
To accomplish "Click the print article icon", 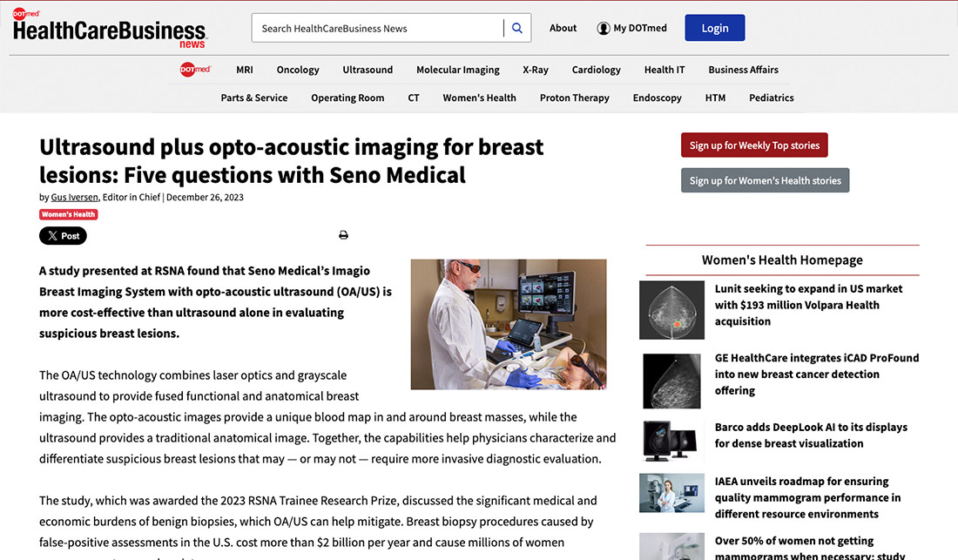I will [x=343, y=234].
